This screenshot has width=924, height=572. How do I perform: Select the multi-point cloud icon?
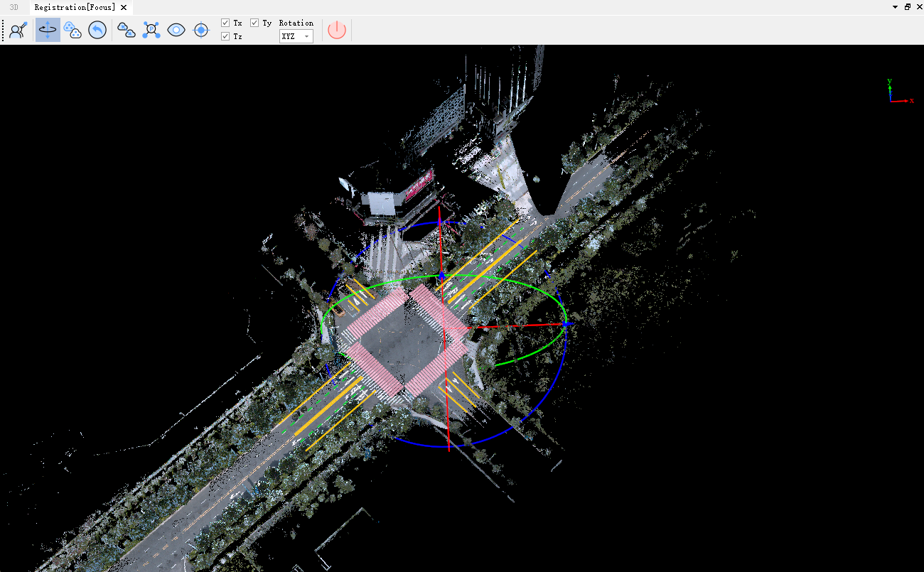pos(72,30)
